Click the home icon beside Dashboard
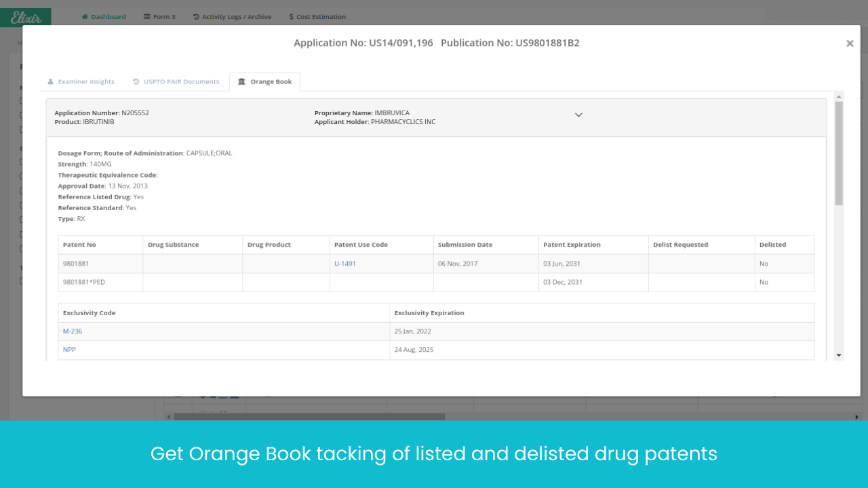Viewport: 868px width, 488px height. (85, 17)
